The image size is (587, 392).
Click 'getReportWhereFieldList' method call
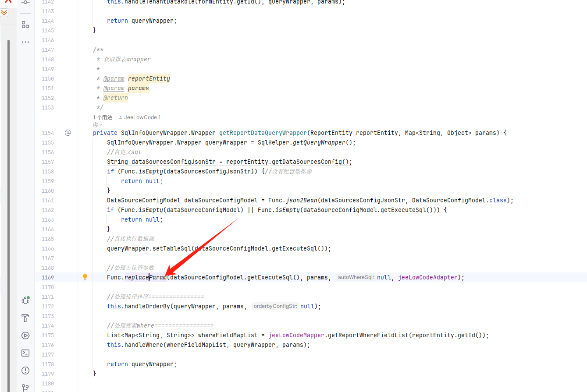click(x=368, y=335)
